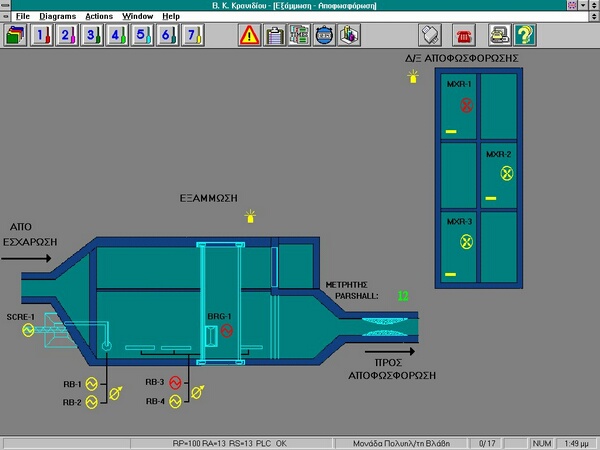
Task: Click the yellow question mark help icon
Action: (524, 36)
